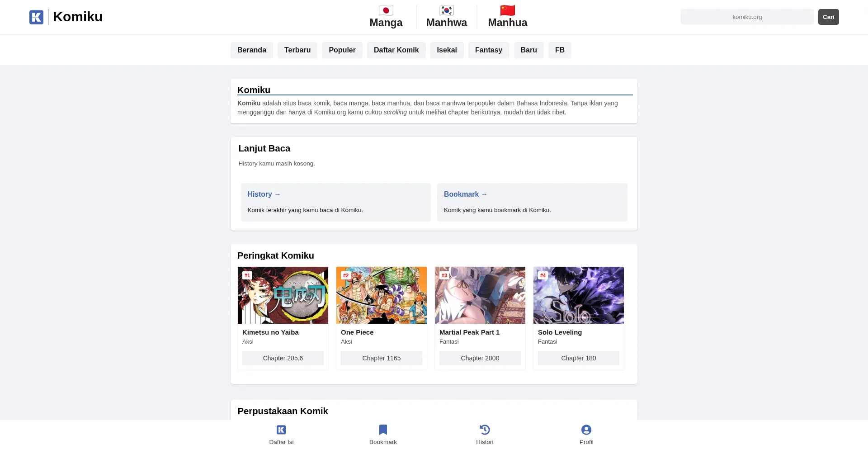The image size is (868, 449).
Task: Go to the Isekai genre tab
Action: pyautogui.click(x=447, y=50)
